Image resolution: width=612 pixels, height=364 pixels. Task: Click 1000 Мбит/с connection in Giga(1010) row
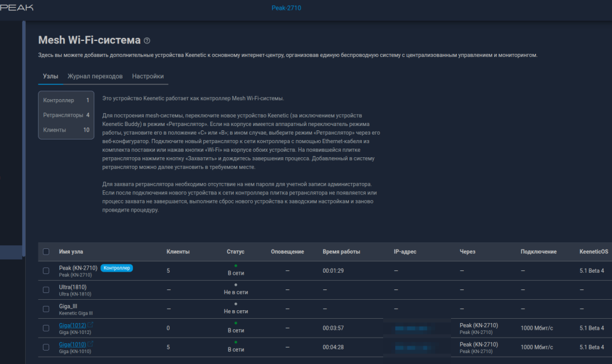(537, 347)
